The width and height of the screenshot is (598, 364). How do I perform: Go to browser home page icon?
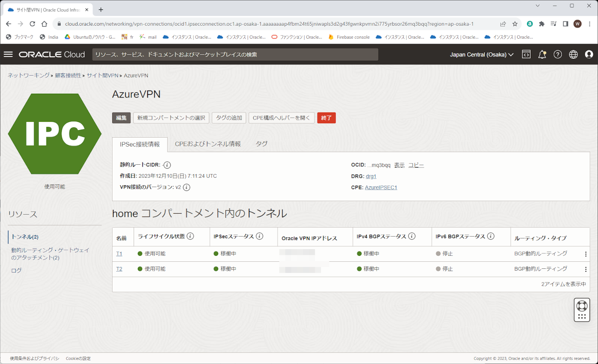[x=44, y=24]
